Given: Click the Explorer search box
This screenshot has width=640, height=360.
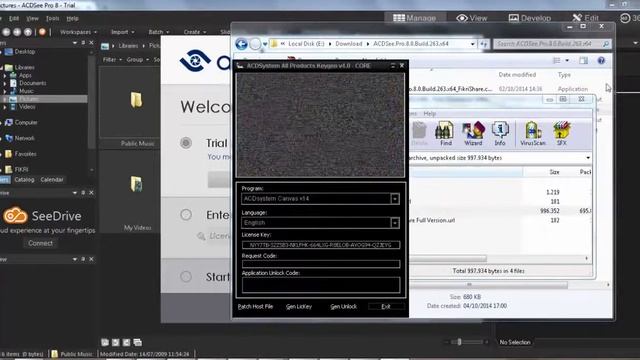Looking at the screenshot, I should 552,44.
